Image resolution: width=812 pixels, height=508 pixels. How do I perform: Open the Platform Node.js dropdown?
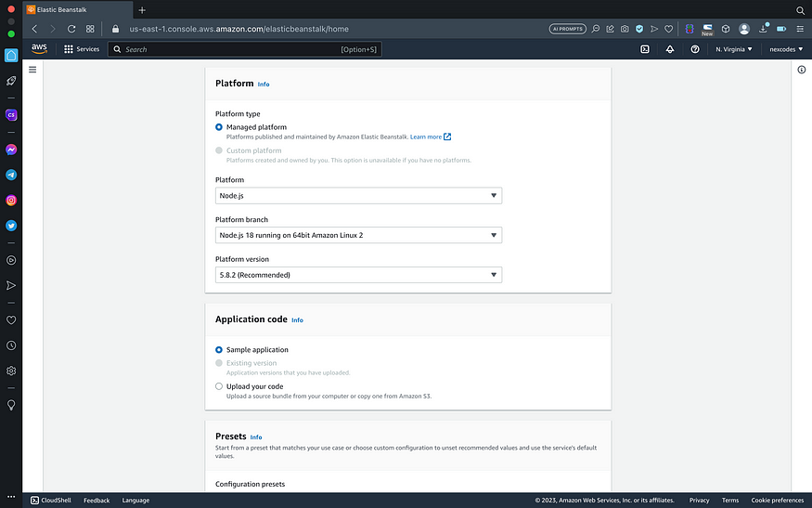pos(358,195)
